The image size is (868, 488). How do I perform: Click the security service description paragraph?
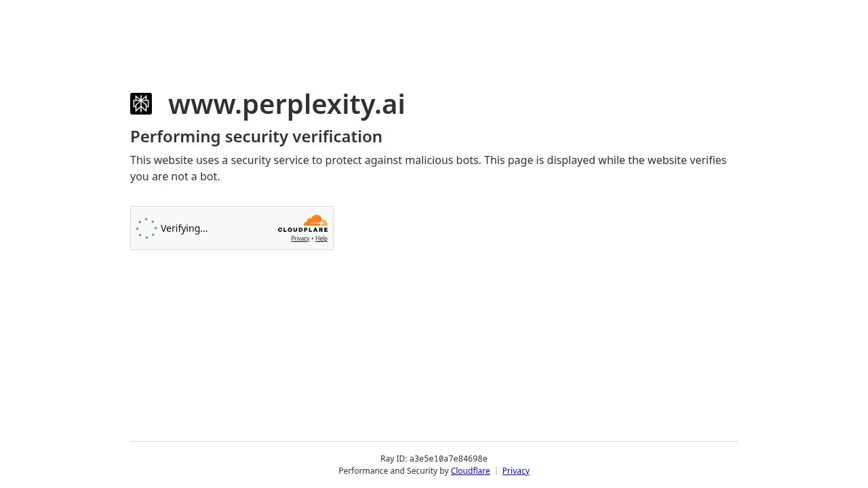point(428,168)
